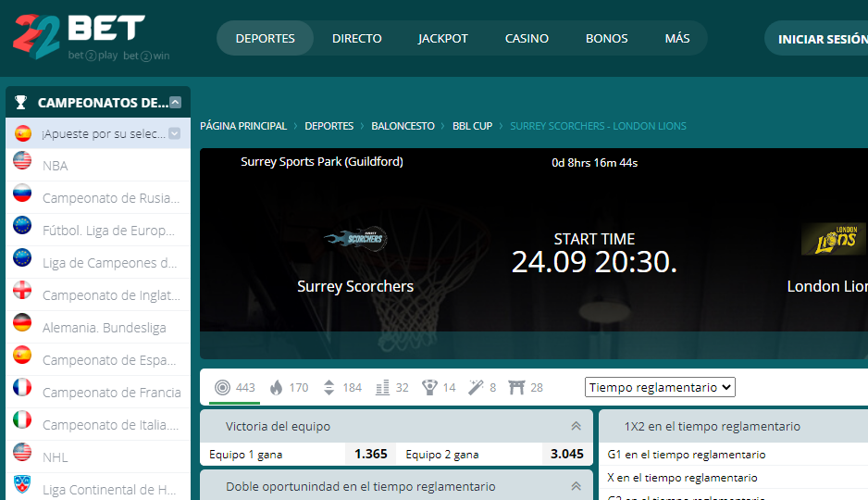The height and width of the screenshot is (500, 868).
Task: Click the Surrey Scorchers team name
Action: coord(355,286)
